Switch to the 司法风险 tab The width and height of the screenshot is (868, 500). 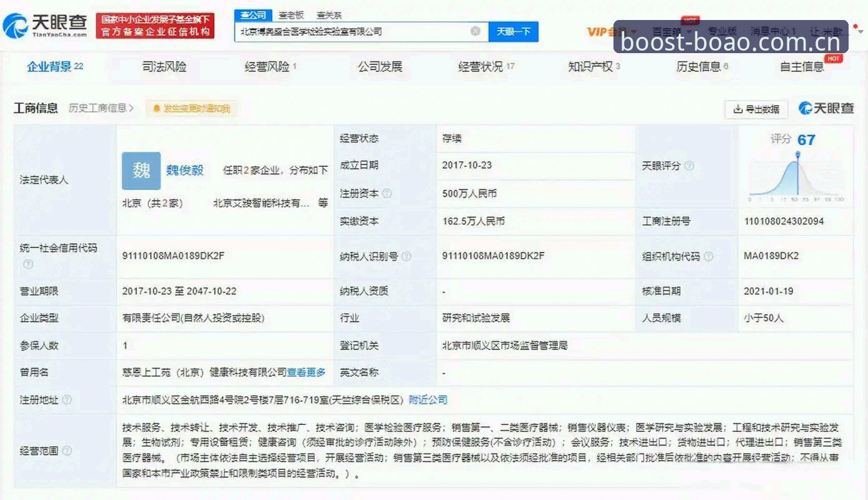164,66
